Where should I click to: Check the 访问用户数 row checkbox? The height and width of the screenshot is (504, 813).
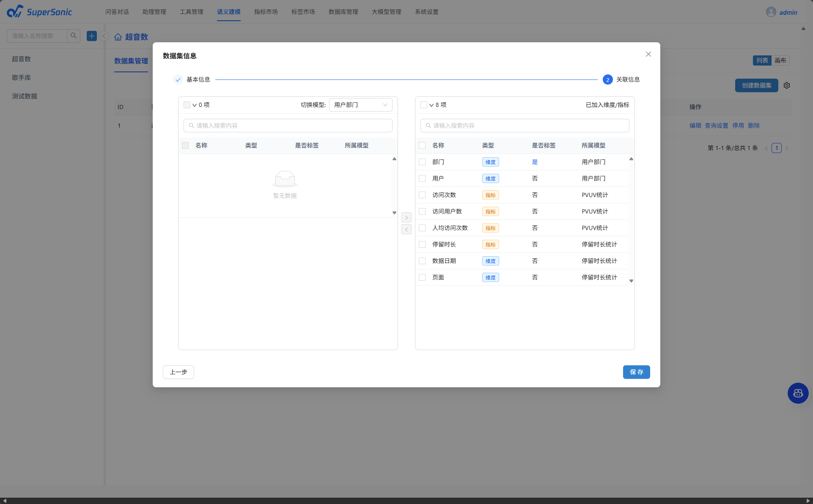tap(422, 211)
